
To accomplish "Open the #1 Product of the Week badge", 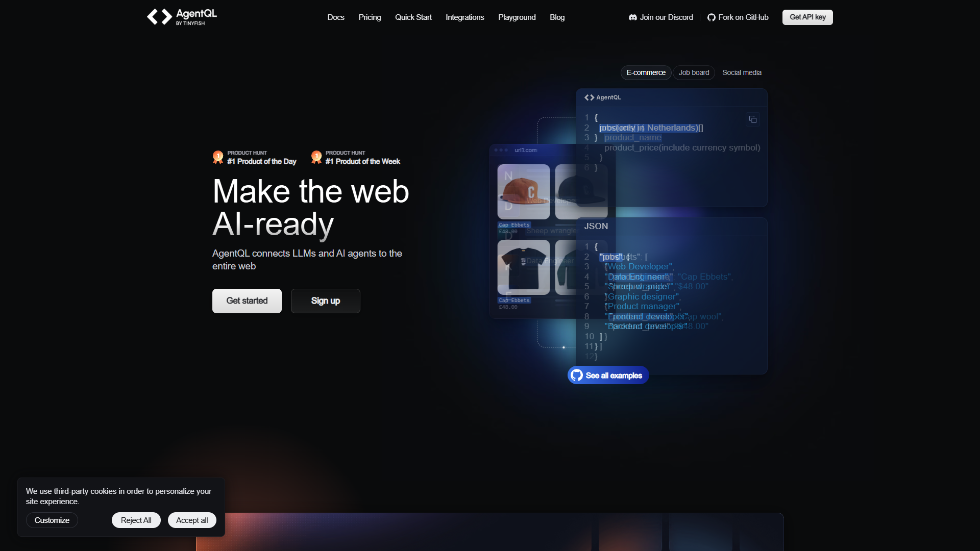I will pos(356,157).
